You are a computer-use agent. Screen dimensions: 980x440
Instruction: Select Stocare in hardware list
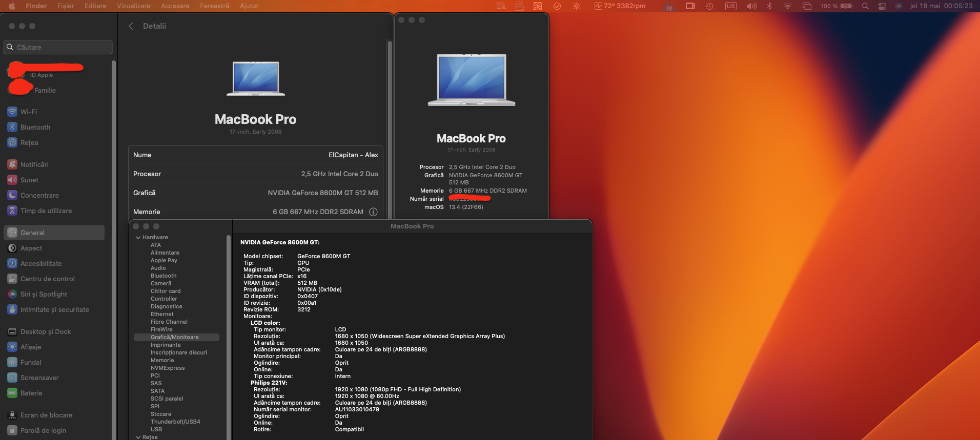(x=161, y=414)
